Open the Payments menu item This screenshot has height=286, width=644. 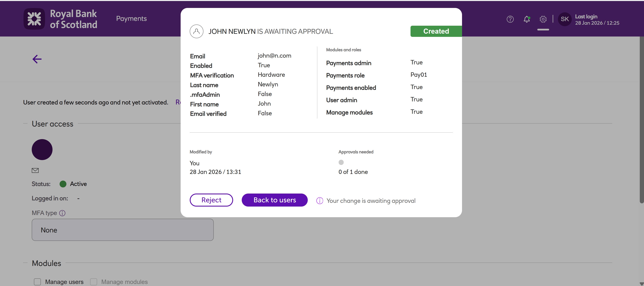coord(131,19)
